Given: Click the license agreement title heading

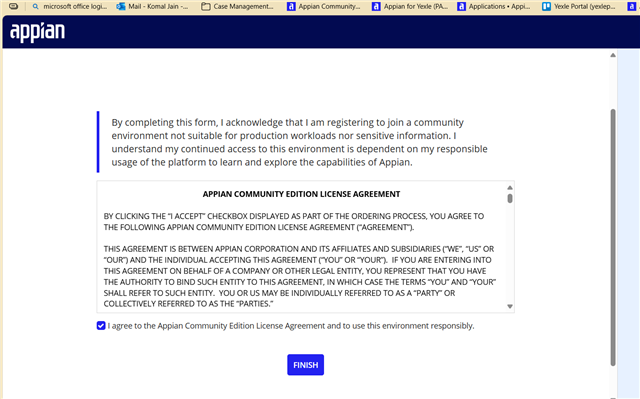Looking at the screenshot, I should 301,194.
